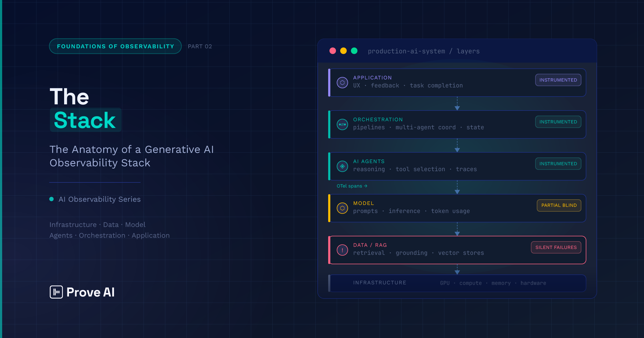Click the Prove AI logo icon
The image size is (644, 338).
click(56, 292)
